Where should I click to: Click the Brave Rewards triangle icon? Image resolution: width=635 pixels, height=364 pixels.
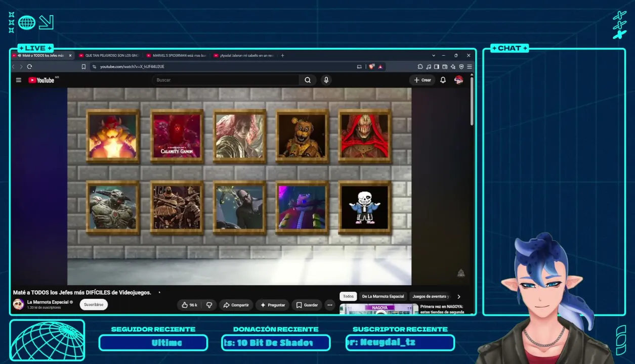pos(380,67)
